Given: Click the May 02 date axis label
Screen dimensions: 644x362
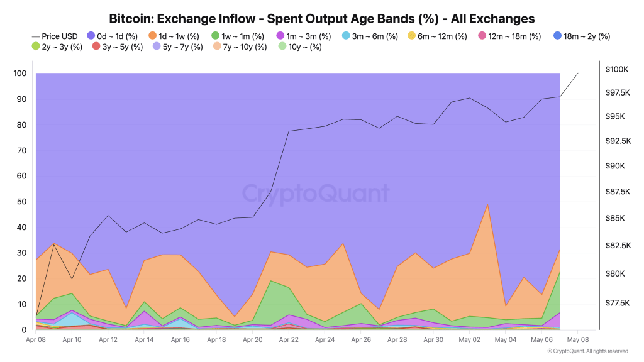Looking at the screenshot, I should click(x=469, y=340).
